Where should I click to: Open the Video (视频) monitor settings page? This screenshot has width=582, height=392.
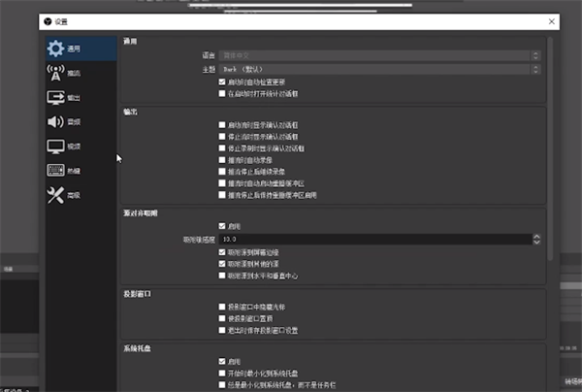pyautogui.click(x=81, y=147)
